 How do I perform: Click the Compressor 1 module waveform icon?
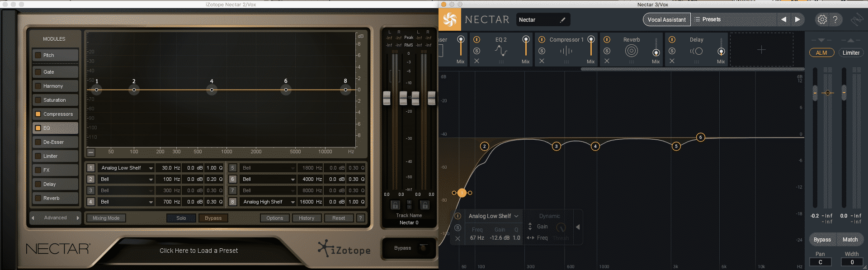(x=566, y=51)
